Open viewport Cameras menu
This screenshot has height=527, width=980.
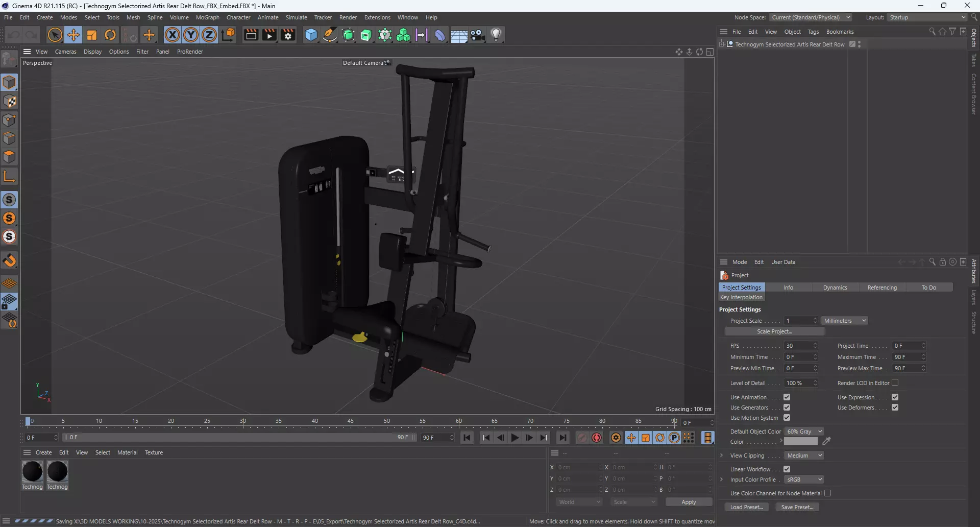tap(65, 52)
